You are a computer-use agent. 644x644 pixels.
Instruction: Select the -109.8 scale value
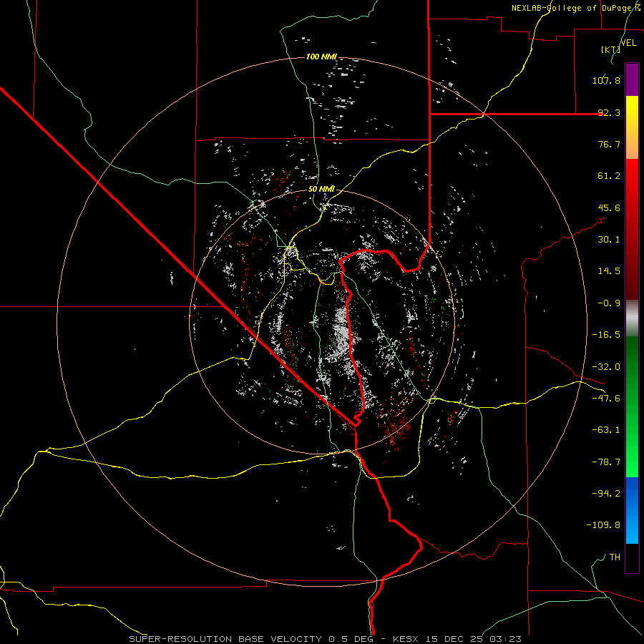click(604, 525)
